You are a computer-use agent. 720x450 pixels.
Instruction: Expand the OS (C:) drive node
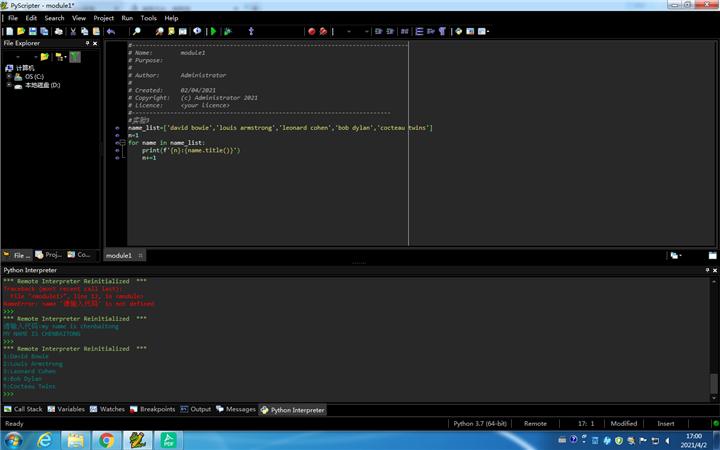(x=9, y=76)
